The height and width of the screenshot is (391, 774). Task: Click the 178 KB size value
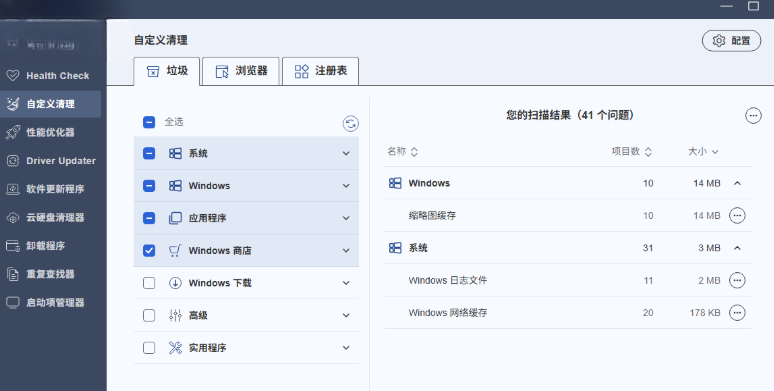(x=705, y=313)
